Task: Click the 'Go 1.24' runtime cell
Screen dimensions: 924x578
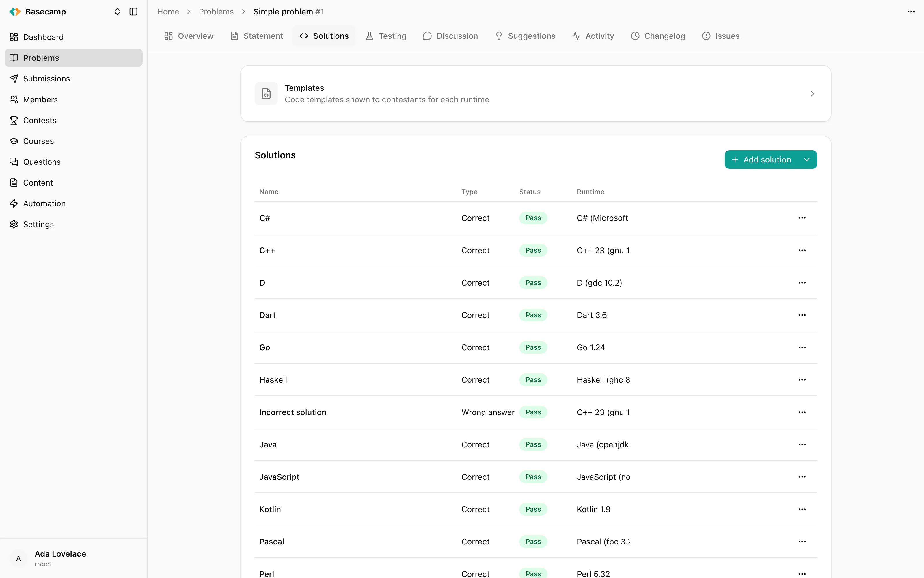Action: pos(591,347)
